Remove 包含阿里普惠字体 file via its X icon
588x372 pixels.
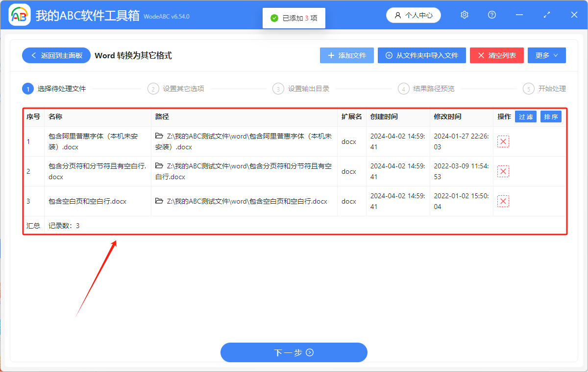pos(503,141)
